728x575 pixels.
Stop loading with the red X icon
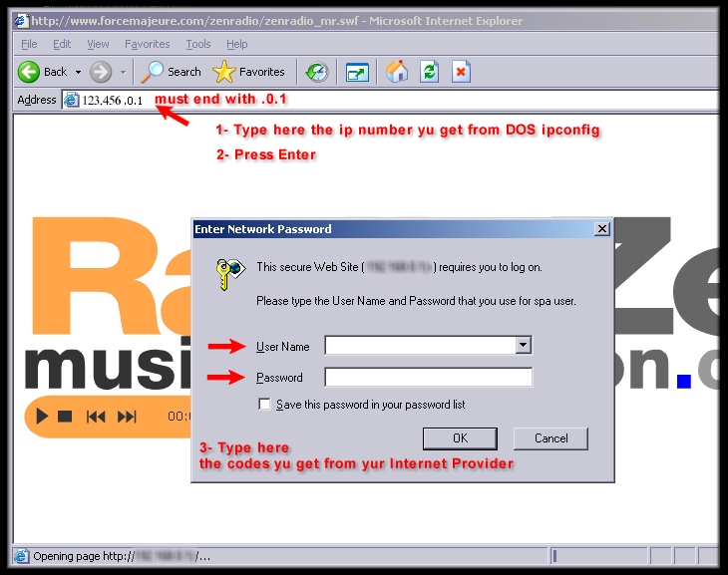click(x=461, y=72)
